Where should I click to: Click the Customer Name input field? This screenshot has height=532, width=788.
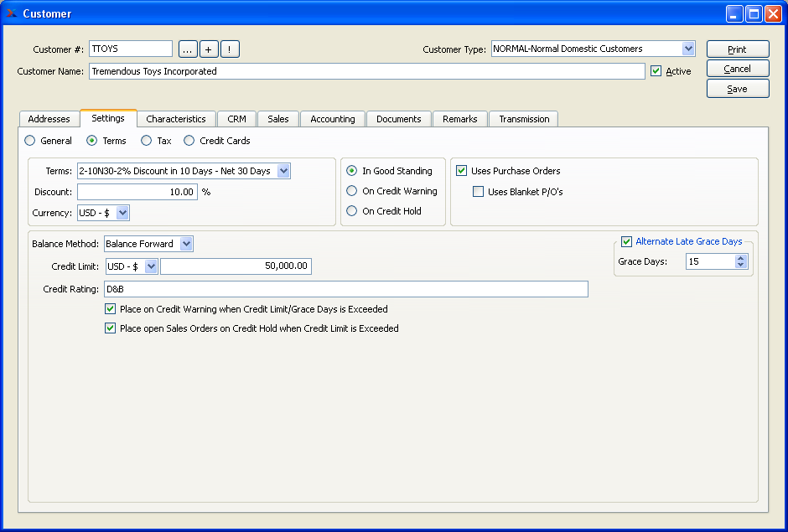click(x=367, y=71)
